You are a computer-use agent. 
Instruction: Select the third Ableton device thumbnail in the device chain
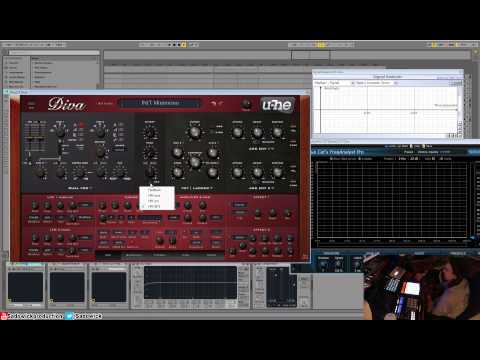(x=109, y=287)
